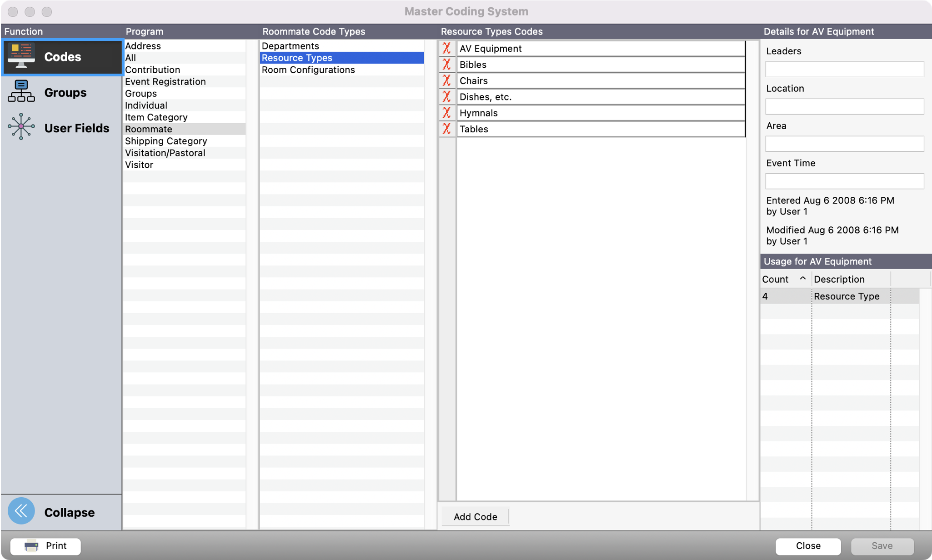Focus the Event Time field
Viewport: 932px width, 560px height.
(844, 181)
